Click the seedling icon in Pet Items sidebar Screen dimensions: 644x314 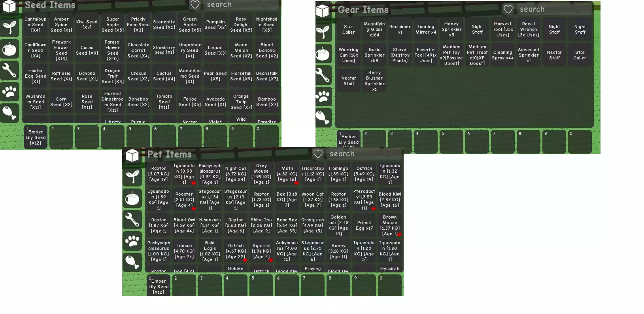[132, 176]
